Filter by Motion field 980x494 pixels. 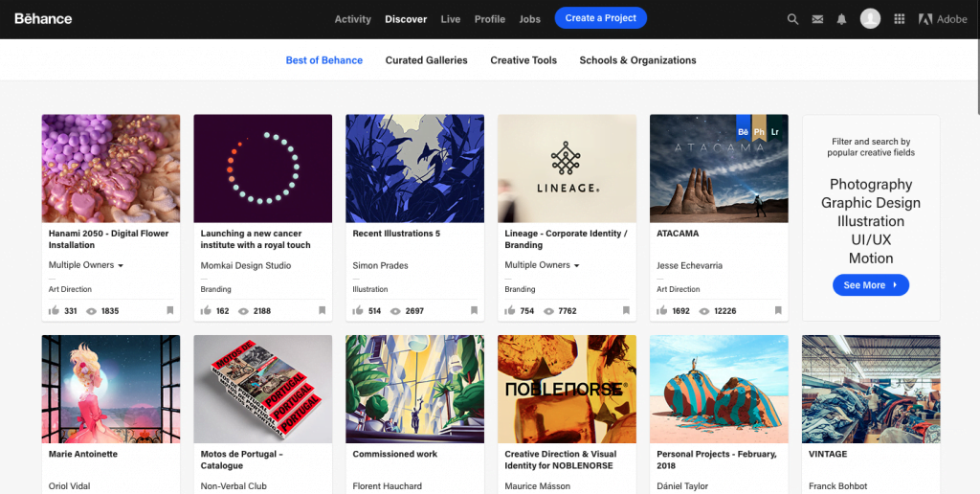871,258
